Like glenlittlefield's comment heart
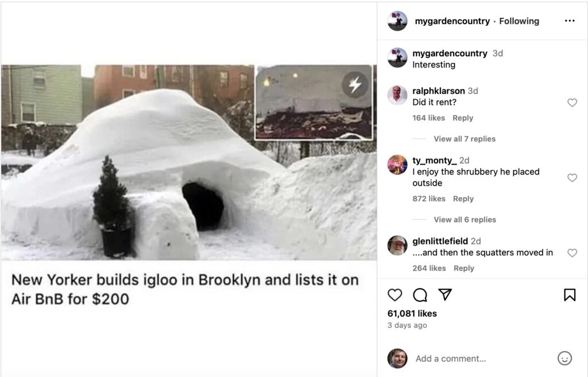The height and width of the screenshot is (377, 588). (x=572, y=253)
